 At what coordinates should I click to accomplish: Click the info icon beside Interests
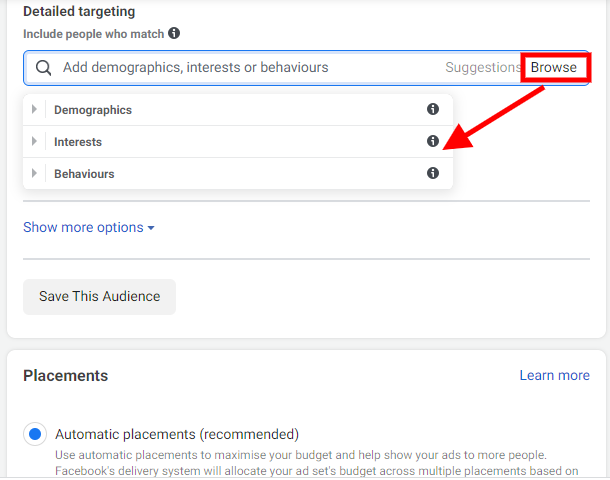tap(433, 142)
